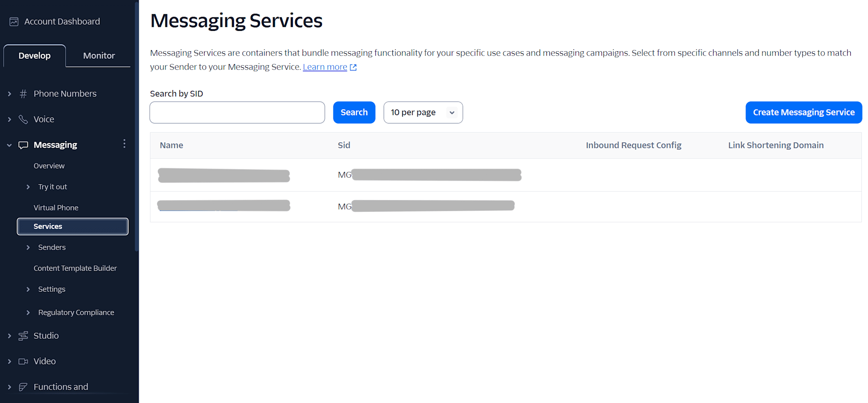Image resolution: width=868 pixels, height=403 pixels.
Task: Open the 10 per page dropdown
Action: [423, 112]
